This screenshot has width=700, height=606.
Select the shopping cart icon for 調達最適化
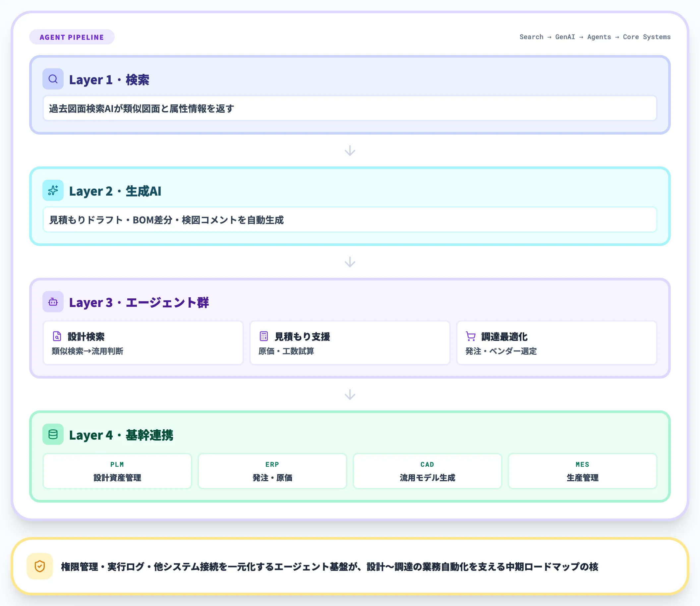[470, 336]
